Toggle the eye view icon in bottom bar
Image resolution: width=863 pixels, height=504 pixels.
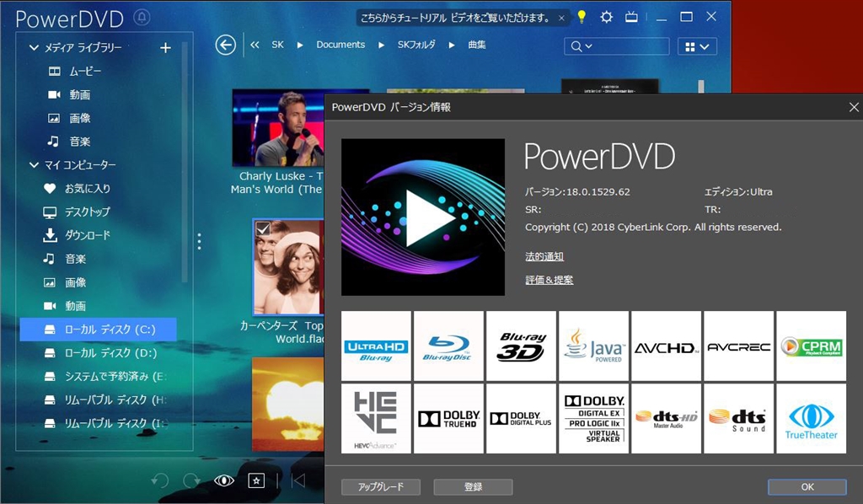click(224, 481)
